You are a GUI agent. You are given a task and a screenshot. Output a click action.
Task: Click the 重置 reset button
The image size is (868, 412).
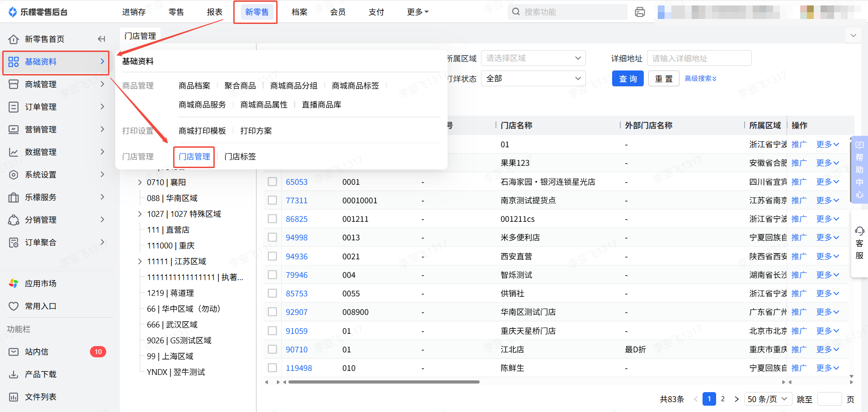pyautogui.click(x=663, y=79)
